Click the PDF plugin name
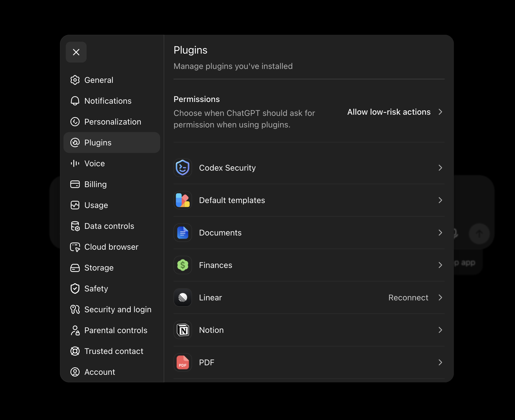The image size is (515, 420). click(x=207, y=362)
